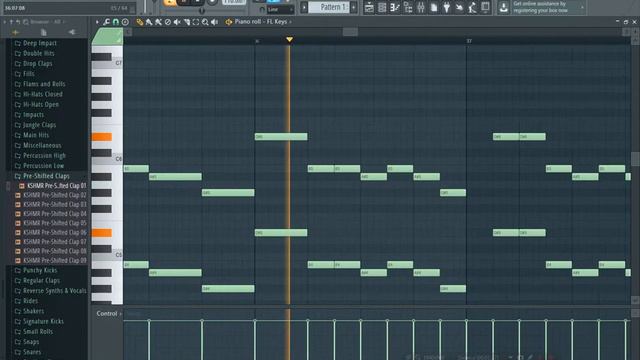Viewport: 640px width, 360px height.
Task: Toggle the piano roll snap magnet icon
Action: click(116, 22)
